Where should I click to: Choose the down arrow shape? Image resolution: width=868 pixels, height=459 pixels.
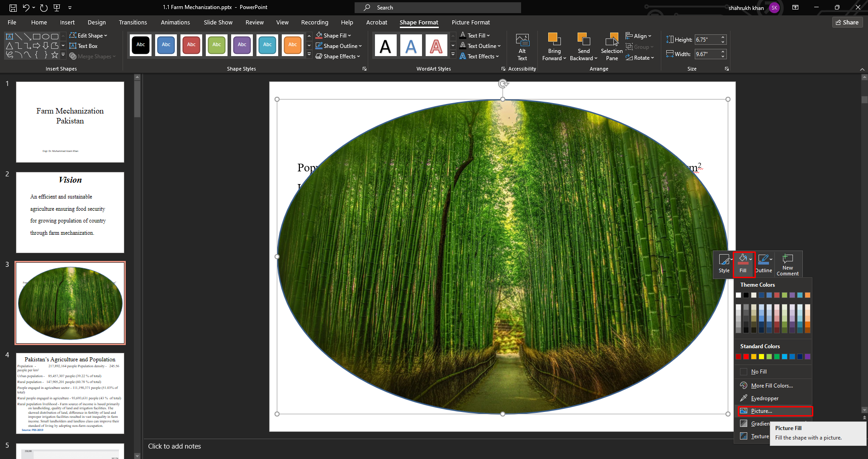click(45, 46)
